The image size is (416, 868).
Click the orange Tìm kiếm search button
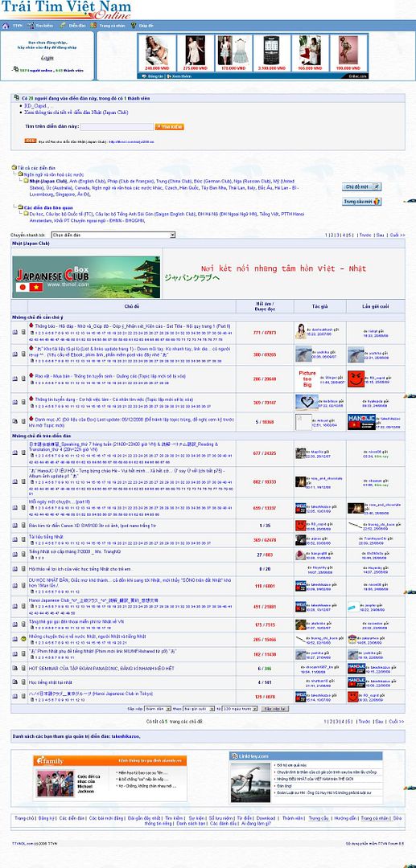[x=170, y=127]
